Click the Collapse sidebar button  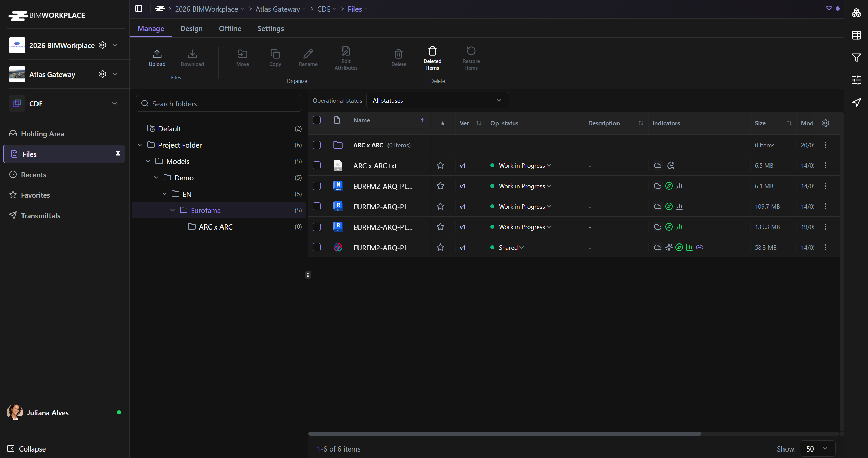[x=27, y=449]
